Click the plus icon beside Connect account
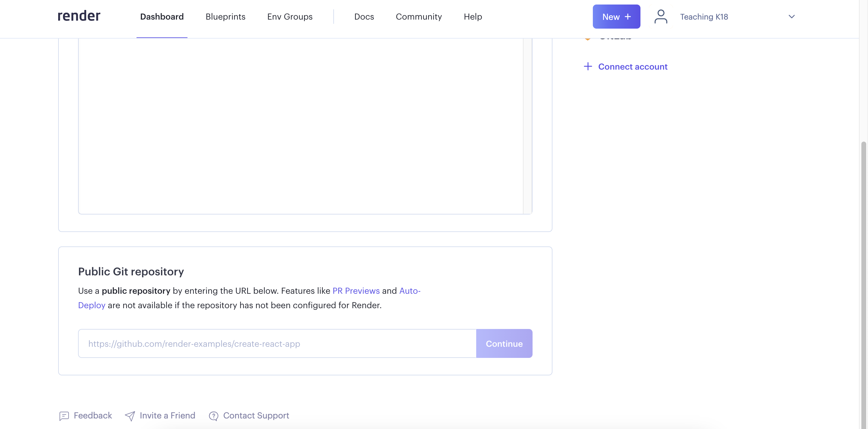Viewport: 868px width, 429px height. point(588,66)
